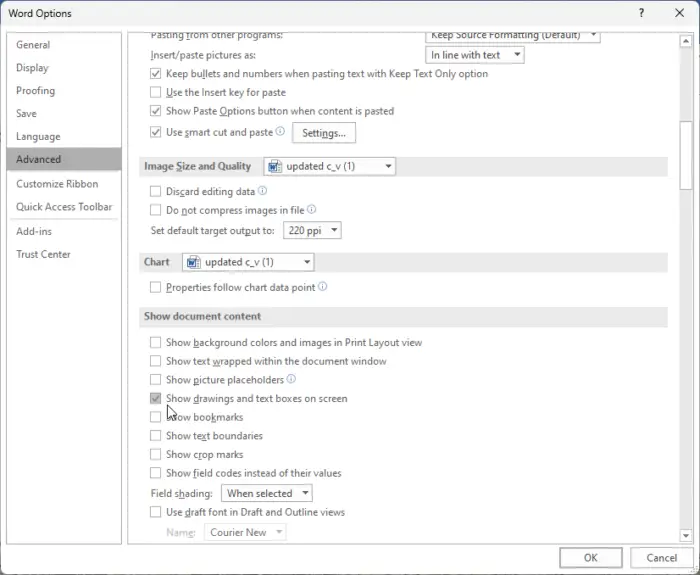Open Save options category
Screen dimensions: 700x575
(x=64, y=113)
